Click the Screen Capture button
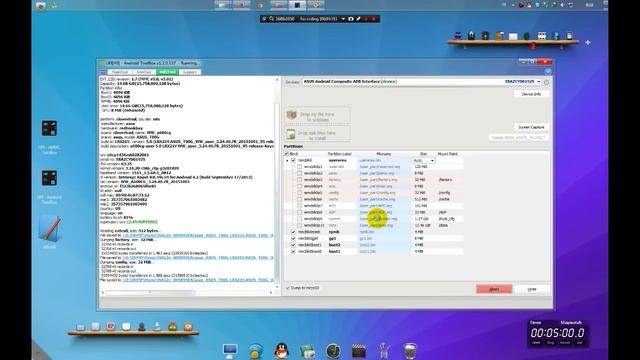640x360 pixels. [x=531, y=127]
